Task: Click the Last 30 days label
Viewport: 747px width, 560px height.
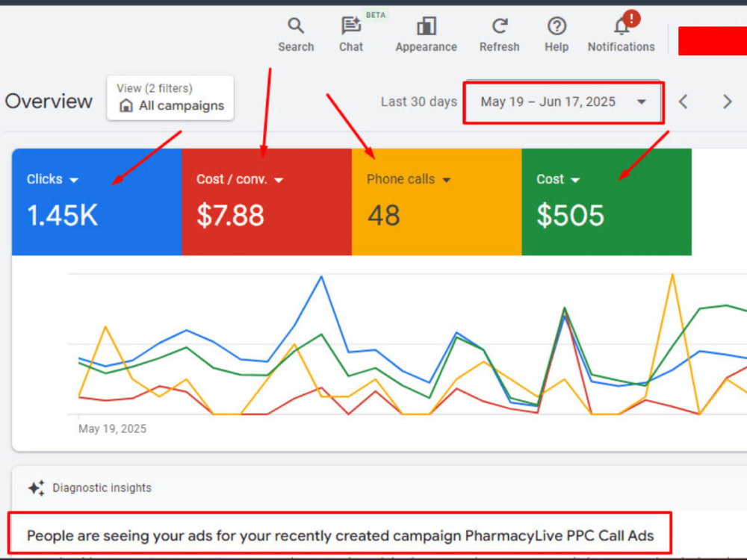Action: point(419,102)
